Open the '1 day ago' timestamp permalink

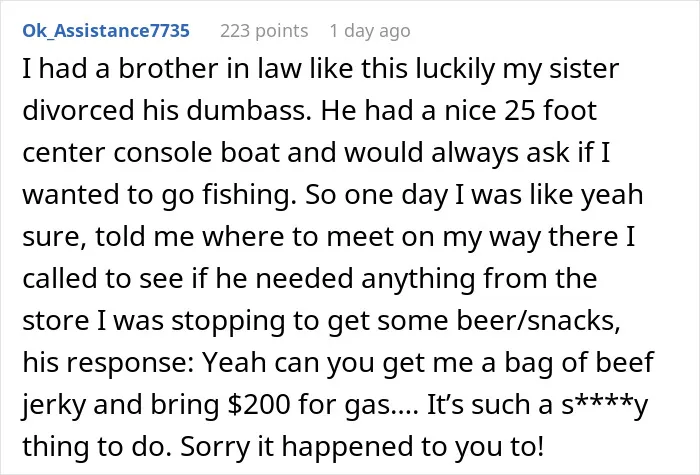pyautogui.click(x=370, y=31)
